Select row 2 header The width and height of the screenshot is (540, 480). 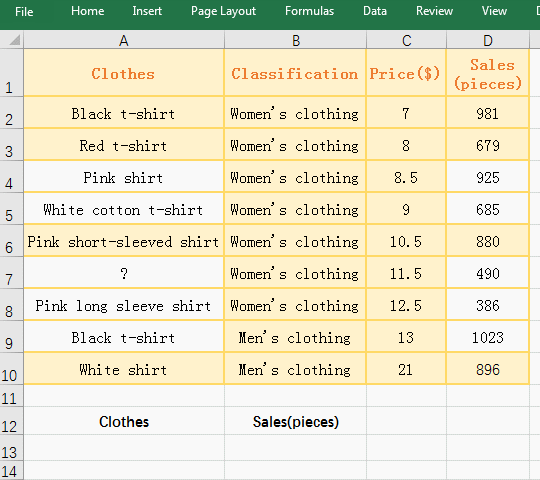click(x=11, y=113)
